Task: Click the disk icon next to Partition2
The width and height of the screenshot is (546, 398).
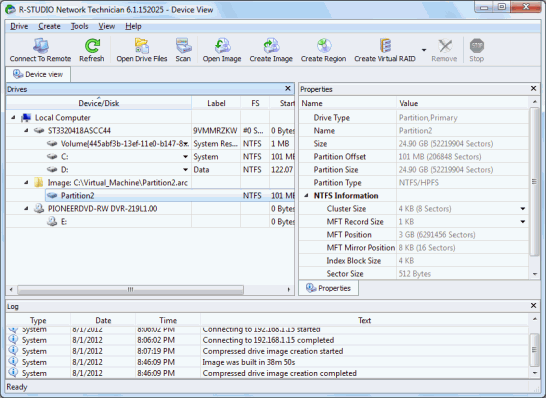Action: [52, 196]
